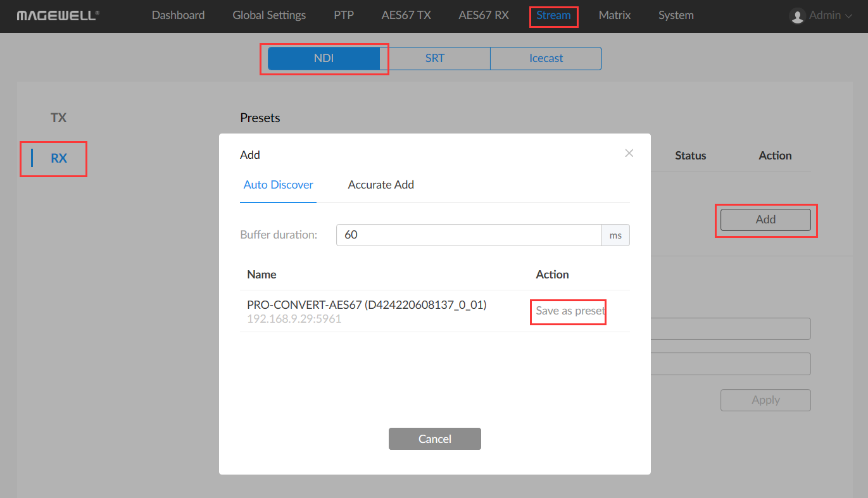Open Global Settings
Viewport: 868px width, 498px height.
pos(268,15)
